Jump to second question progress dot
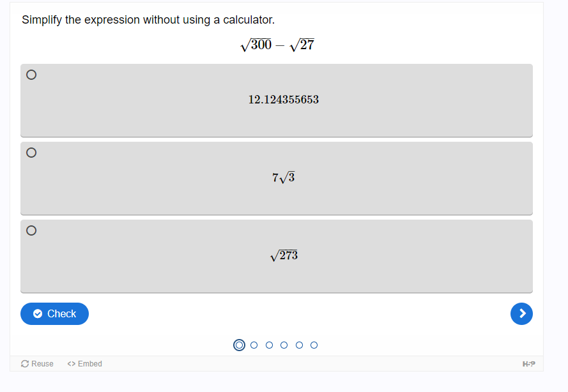The image size is (568, 392). [x=254, y=345]
